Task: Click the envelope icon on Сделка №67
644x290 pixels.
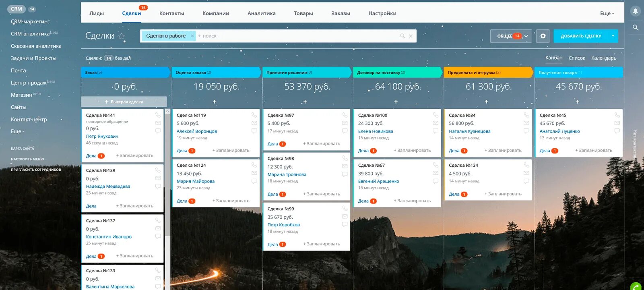Action: coord(436,173)
